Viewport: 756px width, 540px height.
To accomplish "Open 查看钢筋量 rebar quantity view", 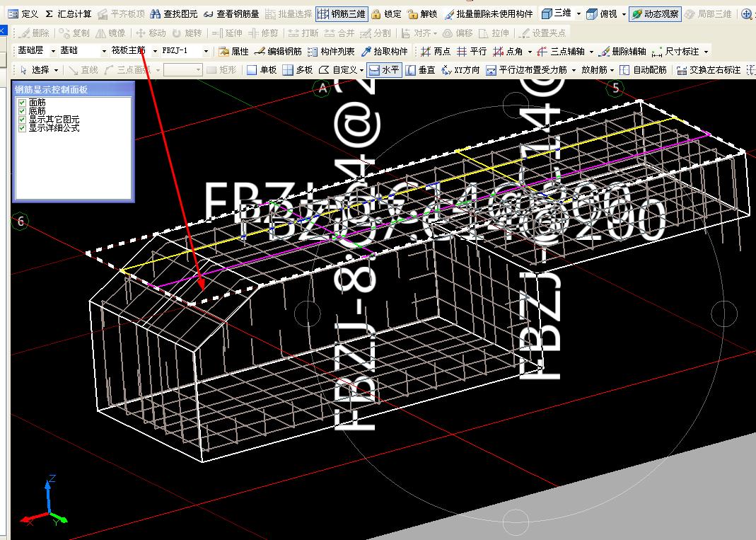I will [x=231, y=14].
